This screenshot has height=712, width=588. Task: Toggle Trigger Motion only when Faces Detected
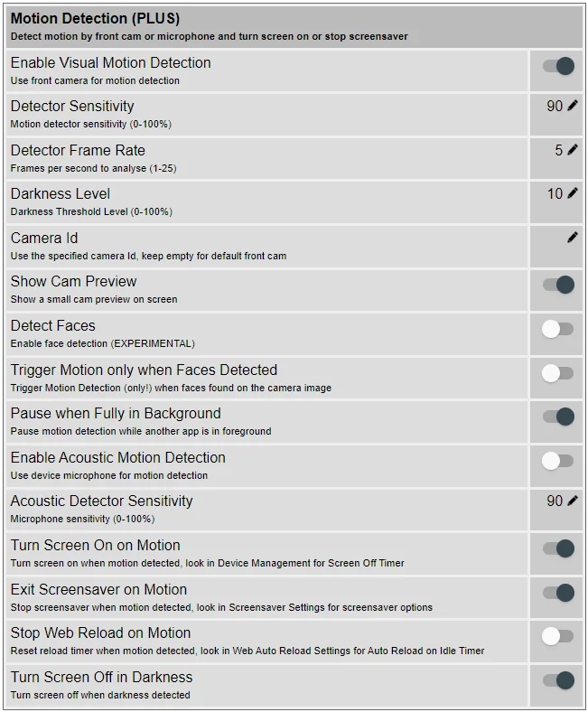tap(557, 373)
